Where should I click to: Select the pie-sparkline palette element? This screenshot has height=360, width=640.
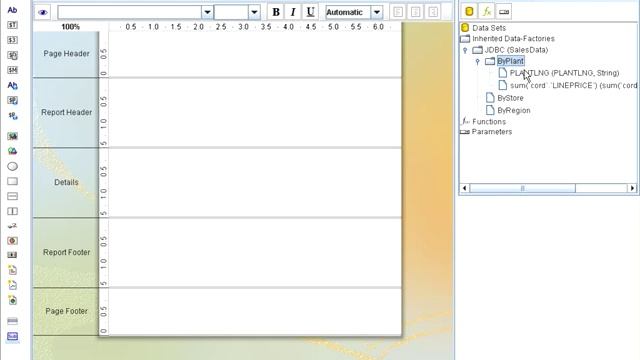pyautogui.click(x=12, y=300)
